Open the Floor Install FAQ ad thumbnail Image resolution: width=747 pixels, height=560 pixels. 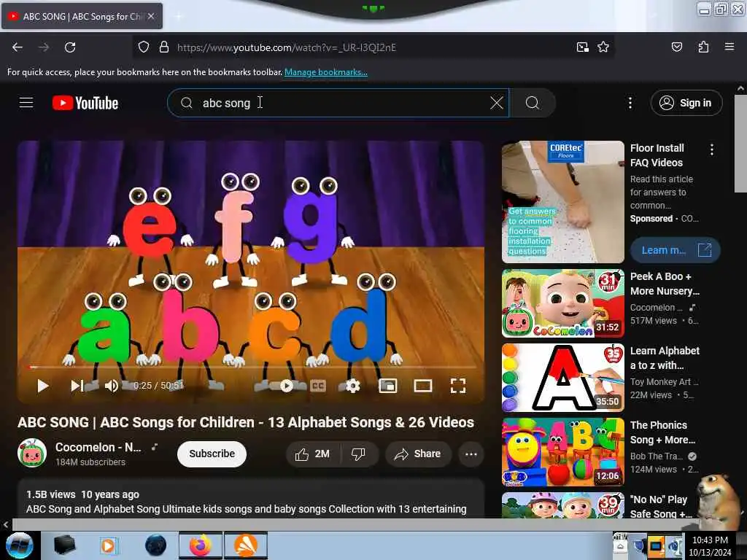[x=562, y=202]
